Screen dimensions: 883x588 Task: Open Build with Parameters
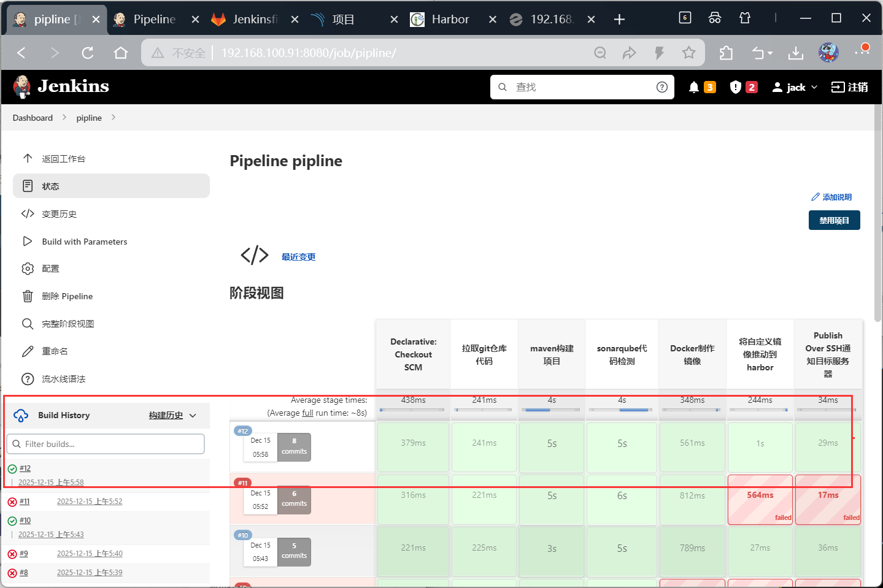click(111, 242)
